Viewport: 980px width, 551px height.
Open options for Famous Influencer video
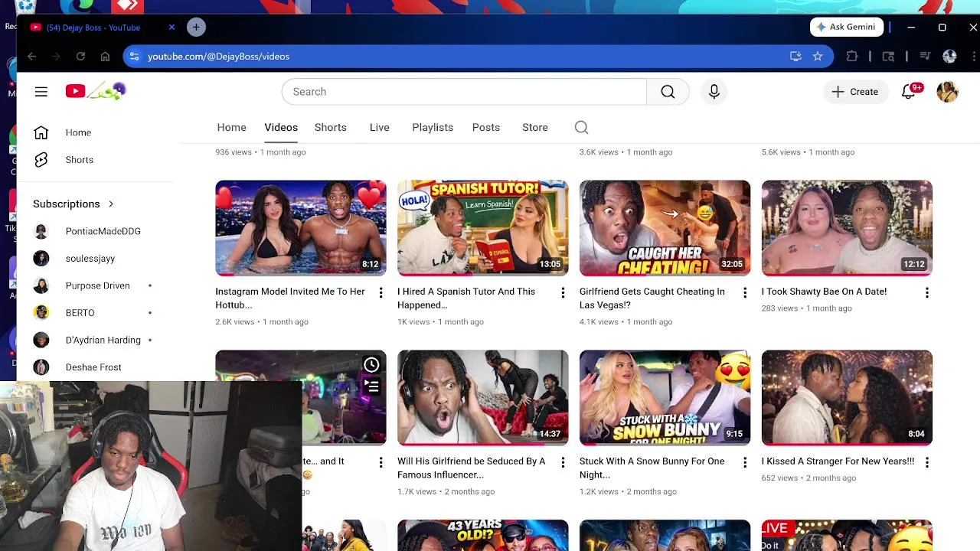pos(563,462)
